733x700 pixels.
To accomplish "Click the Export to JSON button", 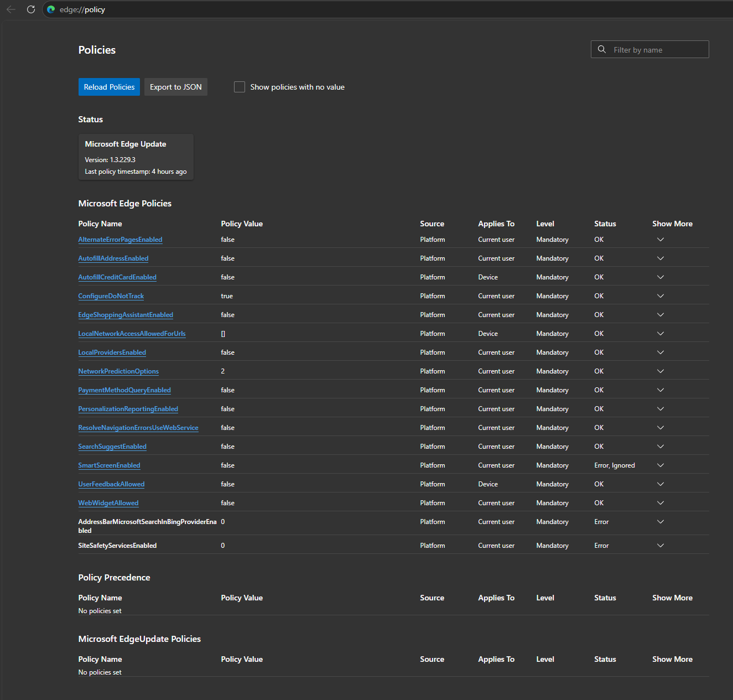I will (176, 87).
